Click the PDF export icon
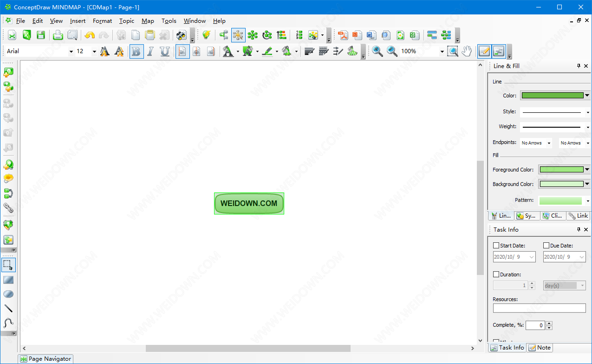 tap(343, 35)
